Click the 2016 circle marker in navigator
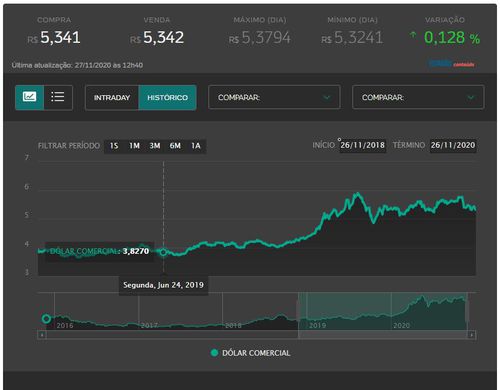 point(46,319)
